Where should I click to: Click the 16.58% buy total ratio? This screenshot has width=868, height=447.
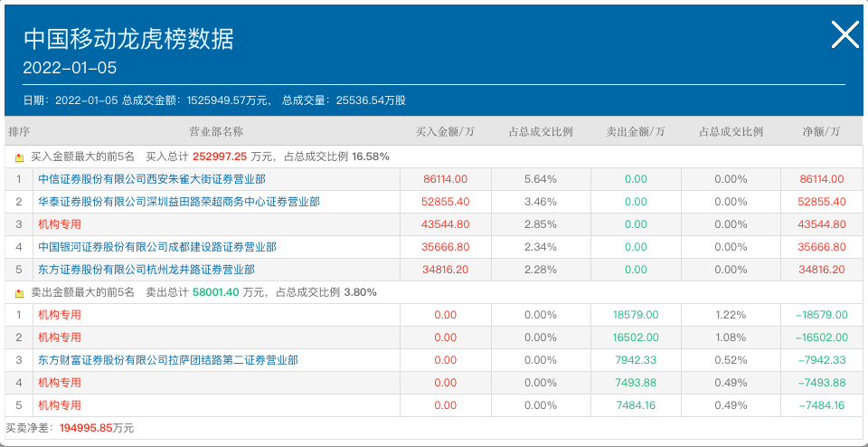tap(371, 157)
